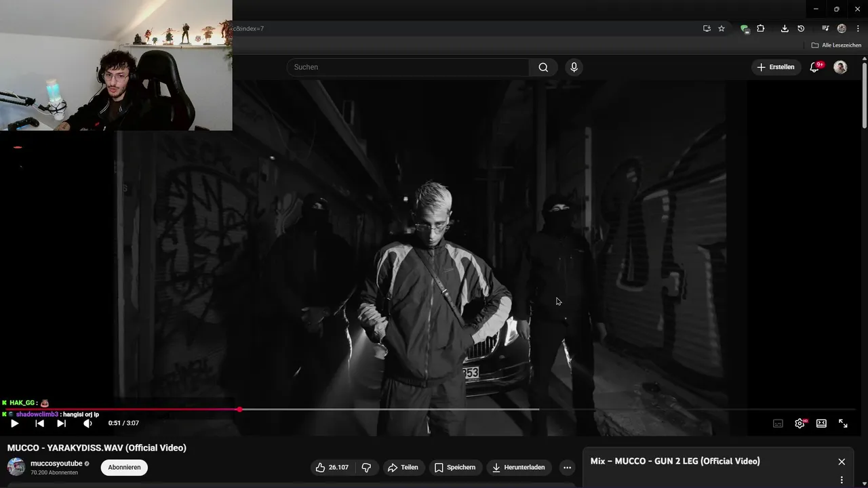
Task: Close the Mix playlist panel
Action: point(842,462)
